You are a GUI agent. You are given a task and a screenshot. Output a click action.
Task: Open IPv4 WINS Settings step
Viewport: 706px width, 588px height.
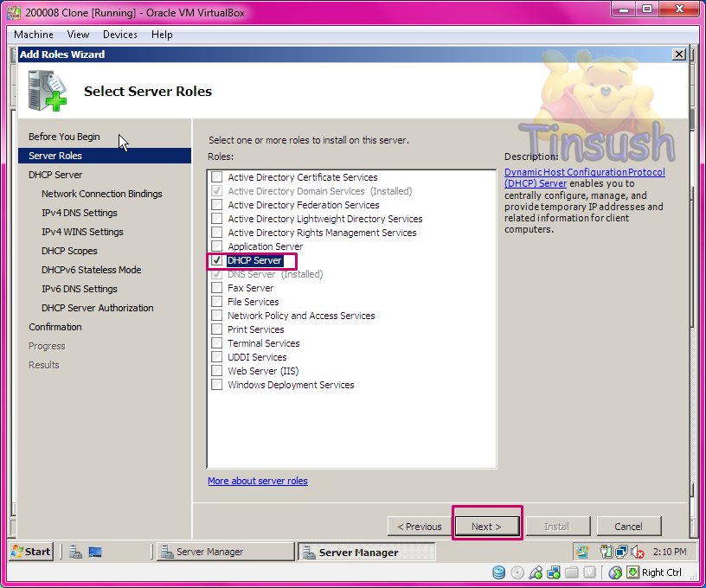pos(82,232)
